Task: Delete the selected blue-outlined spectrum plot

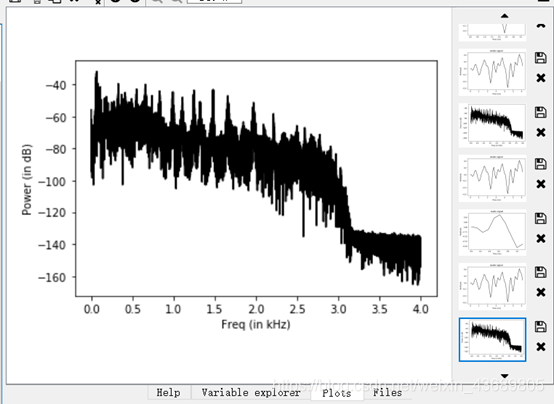Action: pyautogui.click(x=541, y=347)
